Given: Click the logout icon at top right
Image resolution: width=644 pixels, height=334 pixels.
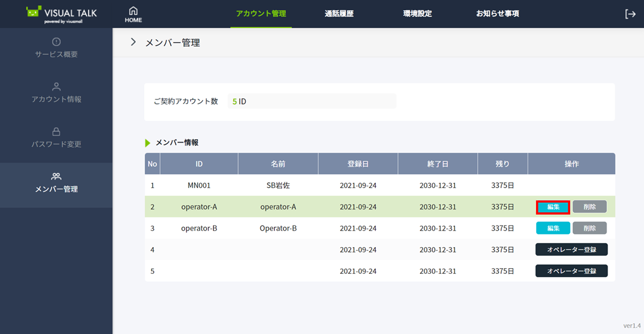Looking at the screenshot, I should (x=630, y=14).
